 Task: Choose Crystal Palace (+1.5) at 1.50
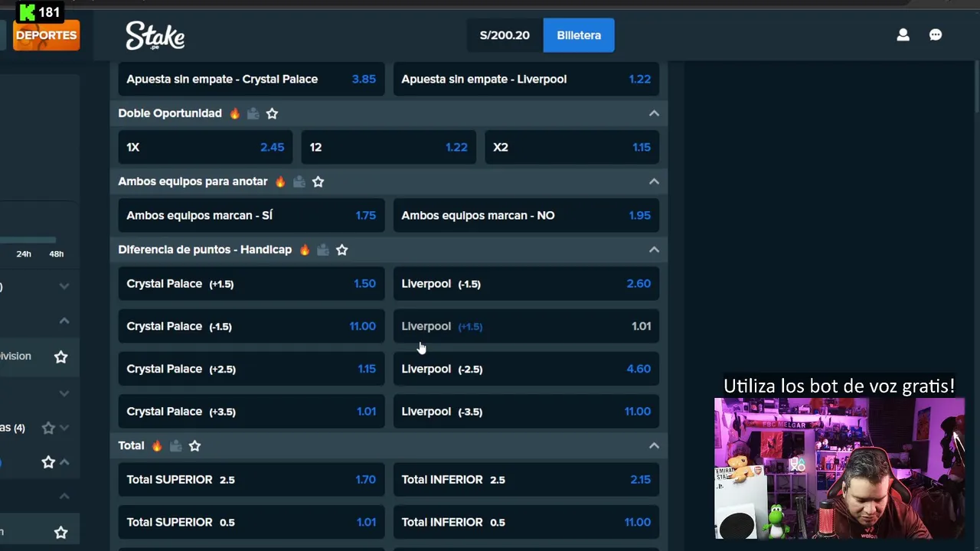click(x=251, y=284)
